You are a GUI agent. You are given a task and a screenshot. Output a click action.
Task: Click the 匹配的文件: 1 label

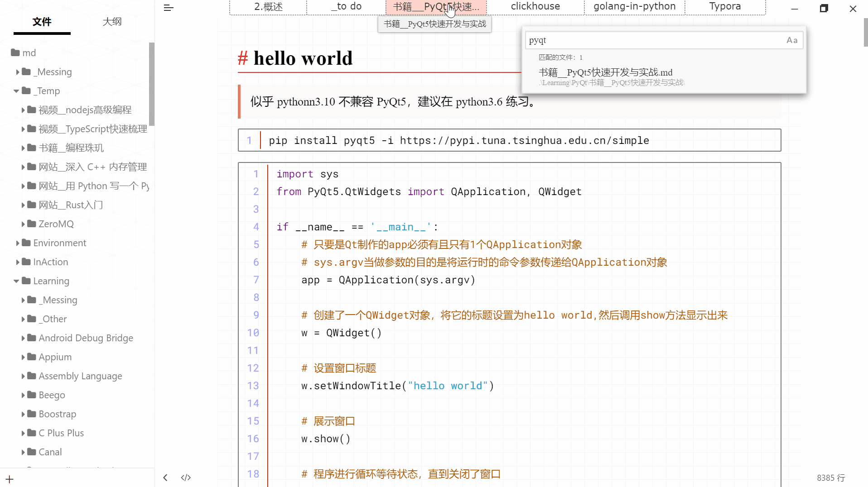[x=560, y=57]
